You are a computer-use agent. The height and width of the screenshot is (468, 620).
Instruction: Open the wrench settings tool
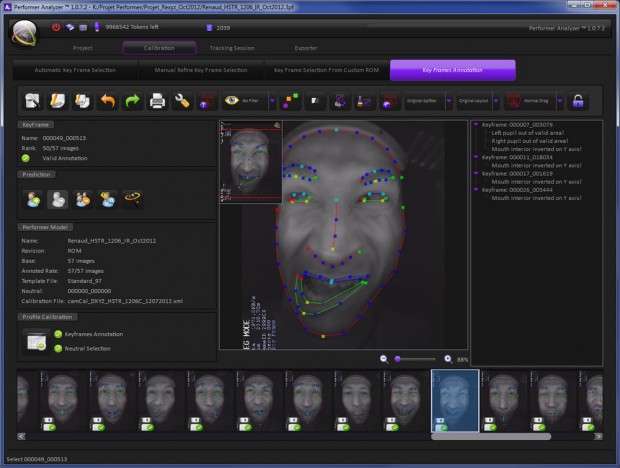[182, 101]
